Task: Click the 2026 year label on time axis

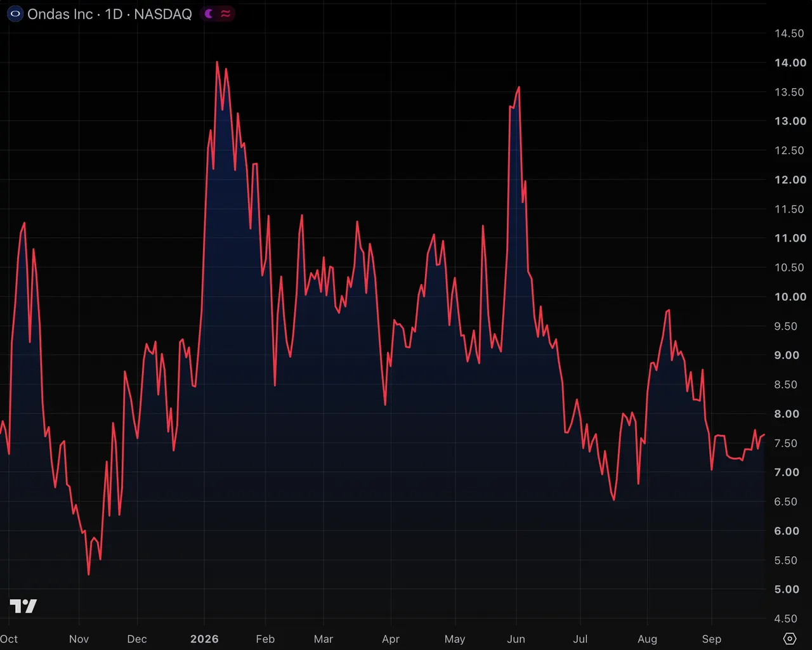Action: pyautogui.click(x=204, y=639)
